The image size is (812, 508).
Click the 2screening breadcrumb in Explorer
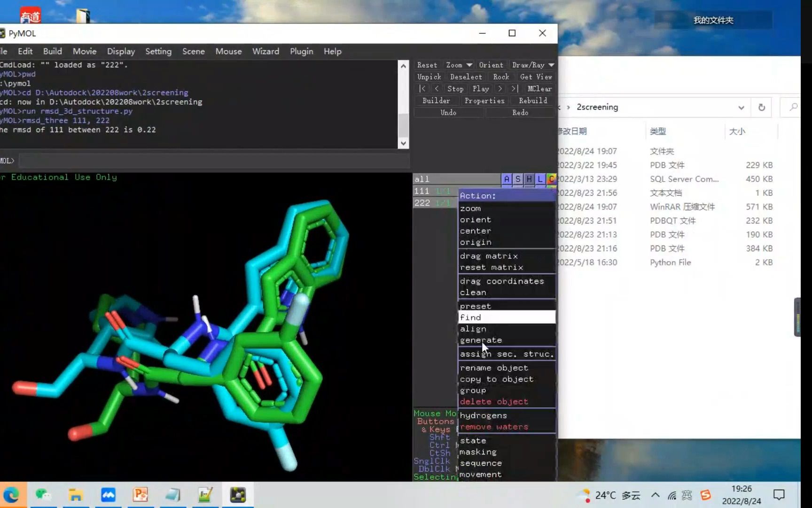(x=597, y=107)
